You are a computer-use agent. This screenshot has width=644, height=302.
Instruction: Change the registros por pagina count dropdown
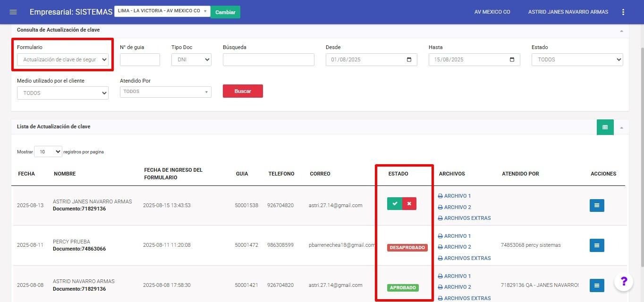(48, 152)
